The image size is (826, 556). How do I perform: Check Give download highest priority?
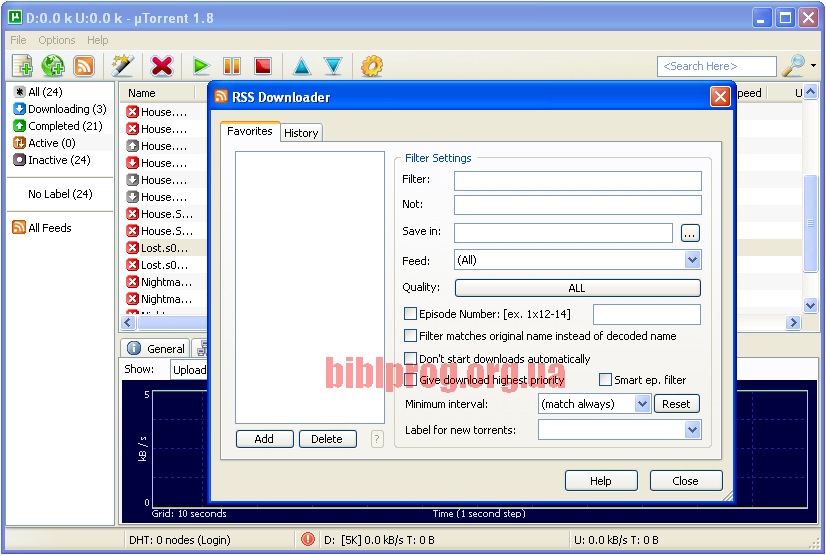(x=410, y=379)
